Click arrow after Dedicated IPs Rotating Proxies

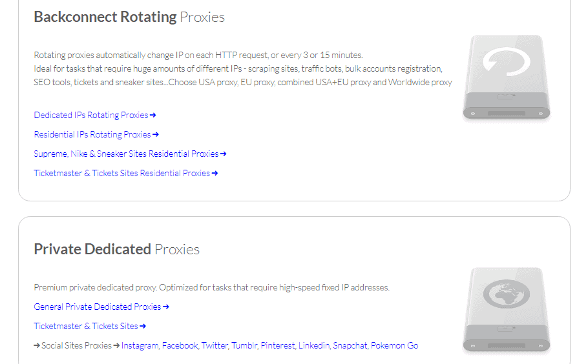click(x=152, y=116)
